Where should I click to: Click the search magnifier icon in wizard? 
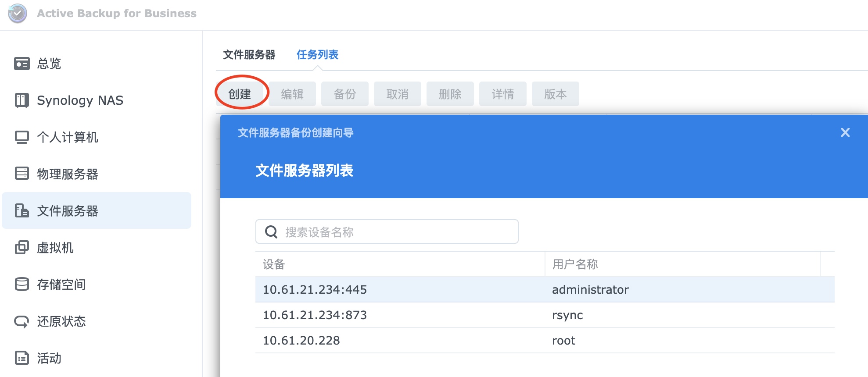pyautogui.click(x=271, y=232)
